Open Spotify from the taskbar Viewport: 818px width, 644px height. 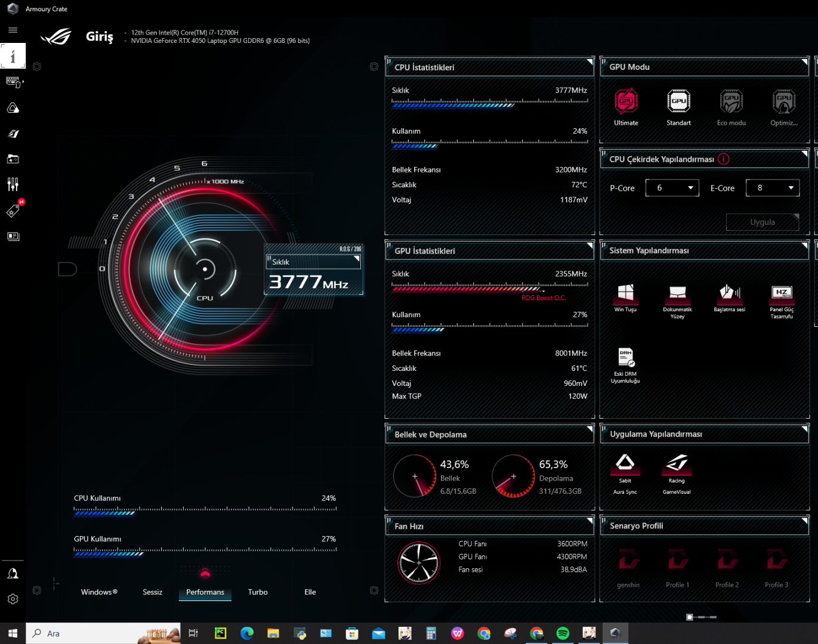[562, 633]
